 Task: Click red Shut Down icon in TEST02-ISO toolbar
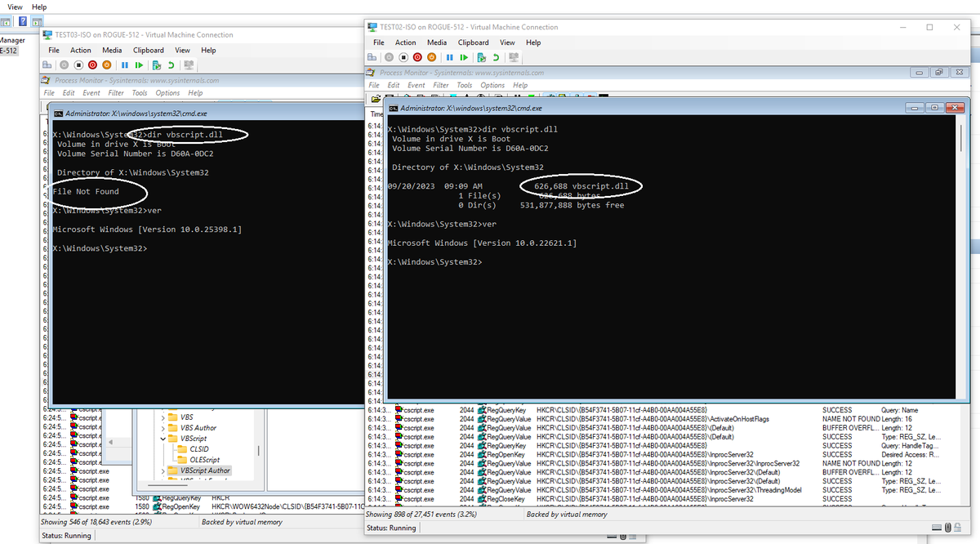pyautogui.click(x=417, y=57)
